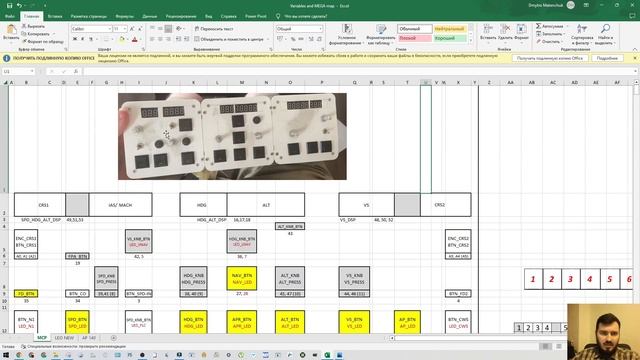Apply the Neutral (Нейтральный) yellow cell style

(x=449, y=29)
